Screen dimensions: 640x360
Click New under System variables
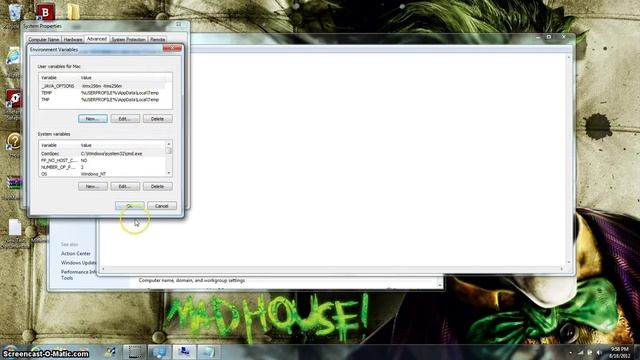click(x=93, y=187)
